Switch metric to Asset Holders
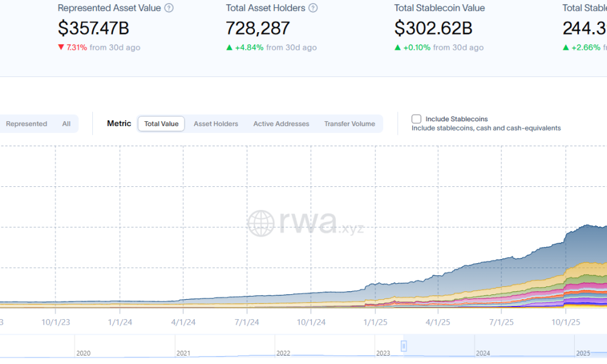Viewport: 607px width, 364px height. pyautogui.click(x=215, y=124)
